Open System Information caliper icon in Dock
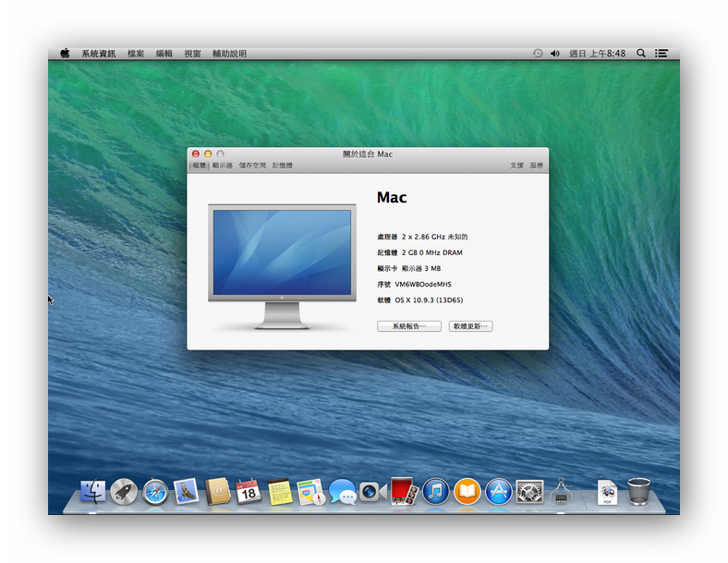 pyautogui.click(x=561, y=492)
